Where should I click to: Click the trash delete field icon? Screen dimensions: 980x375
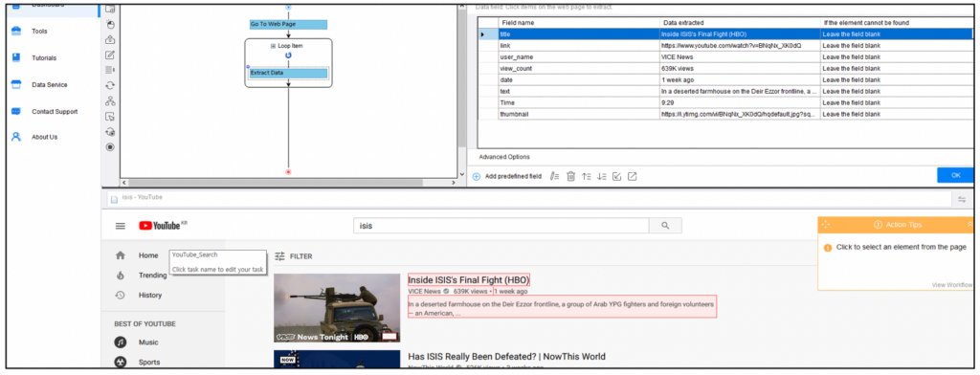point(570,177)
